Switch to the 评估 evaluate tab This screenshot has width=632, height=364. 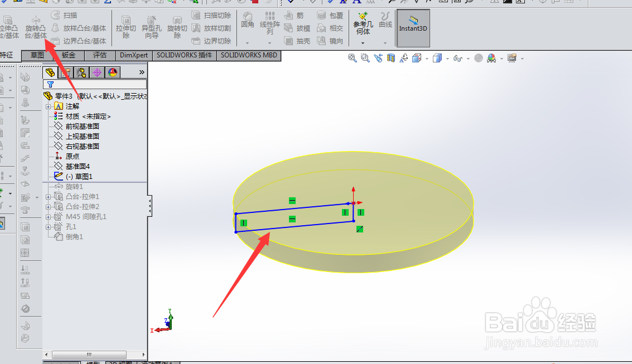point(99,55)
